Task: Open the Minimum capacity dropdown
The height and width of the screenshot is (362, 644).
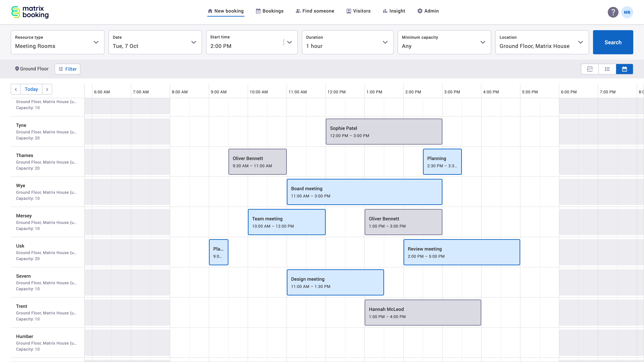Action: pos(482,42)
